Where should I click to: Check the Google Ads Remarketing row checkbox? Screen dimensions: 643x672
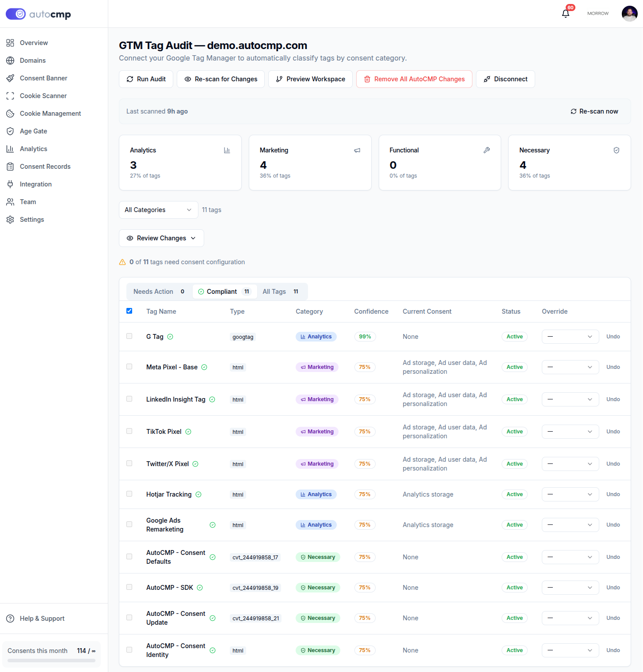(x=129, y=524)
